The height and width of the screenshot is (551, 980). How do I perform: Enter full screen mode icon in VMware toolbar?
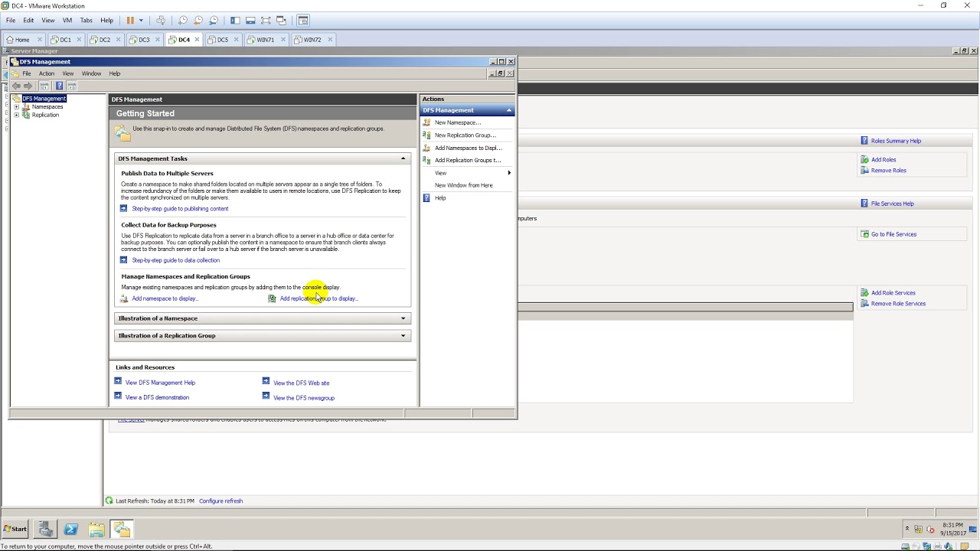pos(266,21)
